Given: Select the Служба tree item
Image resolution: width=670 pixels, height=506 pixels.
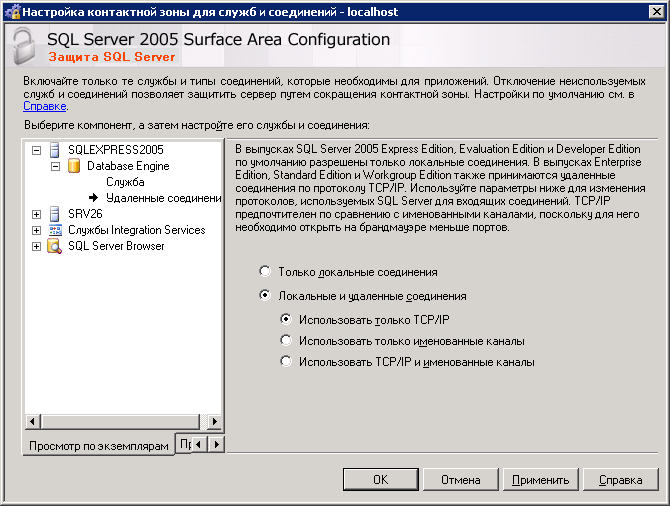Looking at the screenshot, I should coord(125,182).
